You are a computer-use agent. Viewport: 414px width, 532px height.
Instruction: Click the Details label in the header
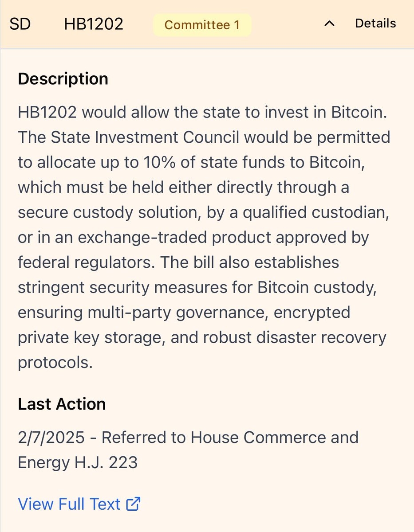[x=375, y=23]
